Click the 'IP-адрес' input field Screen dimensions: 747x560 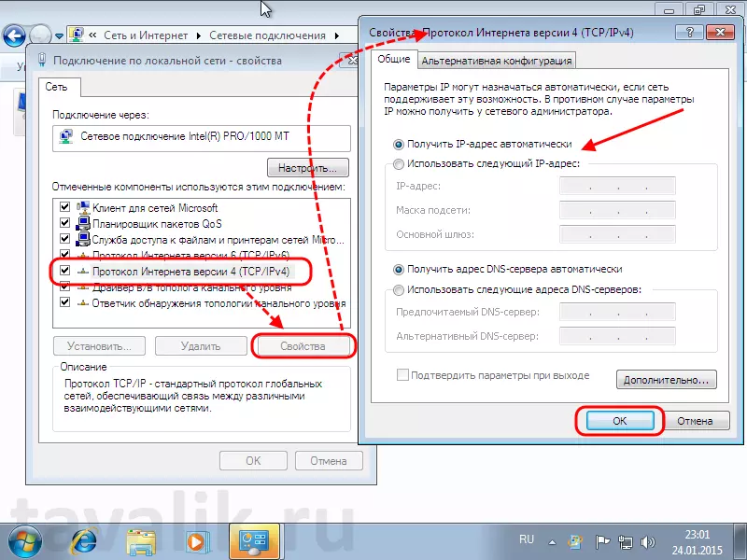617,186
